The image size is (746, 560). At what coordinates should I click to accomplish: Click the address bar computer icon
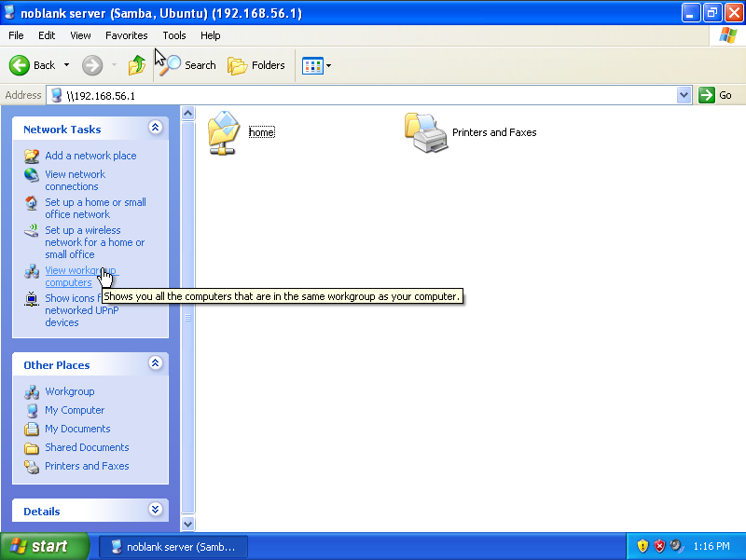tap(56, 96)
